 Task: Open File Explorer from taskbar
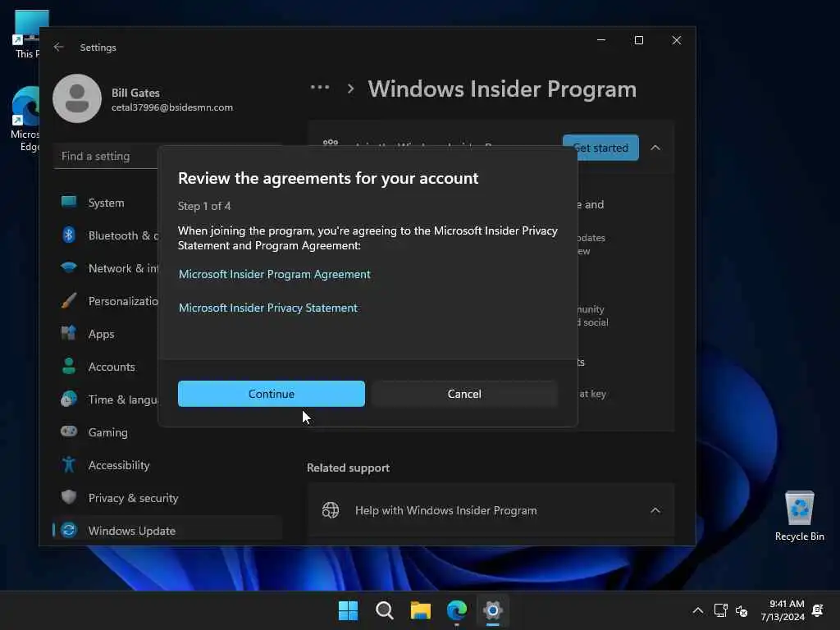421,610
